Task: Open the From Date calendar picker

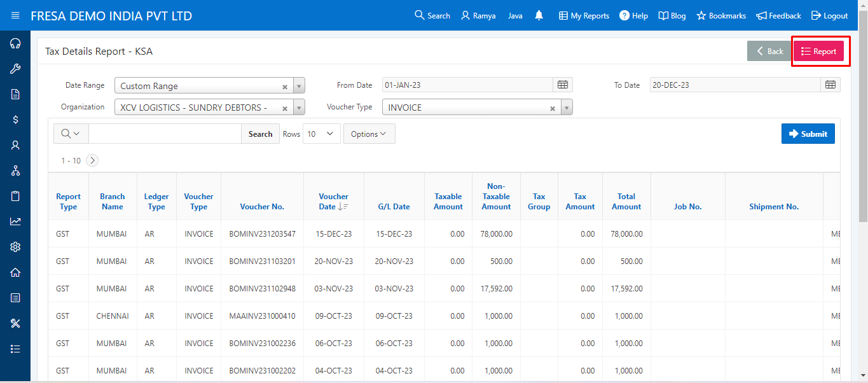Action: coord(563,85)
